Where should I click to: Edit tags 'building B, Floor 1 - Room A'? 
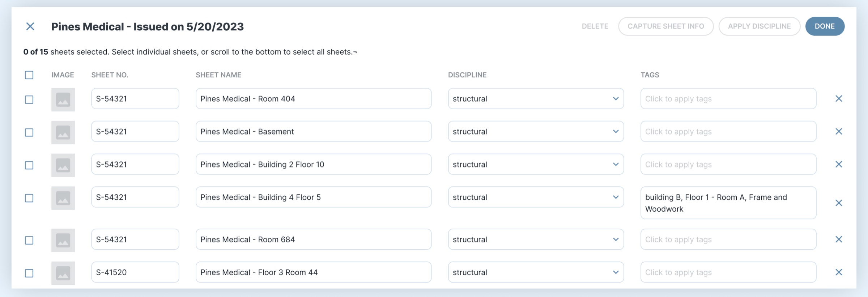pos(728,203)
